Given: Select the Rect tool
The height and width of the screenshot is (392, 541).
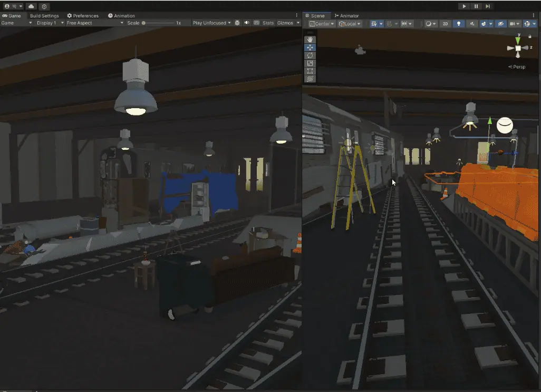Looking at the screenshot, I should tap(310, 71).
